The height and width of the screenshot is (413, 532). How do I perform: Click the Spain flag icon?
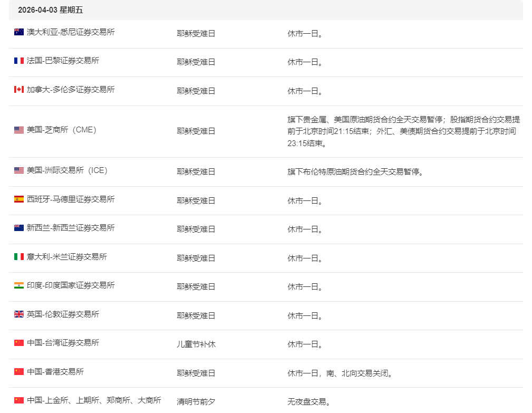18,199
